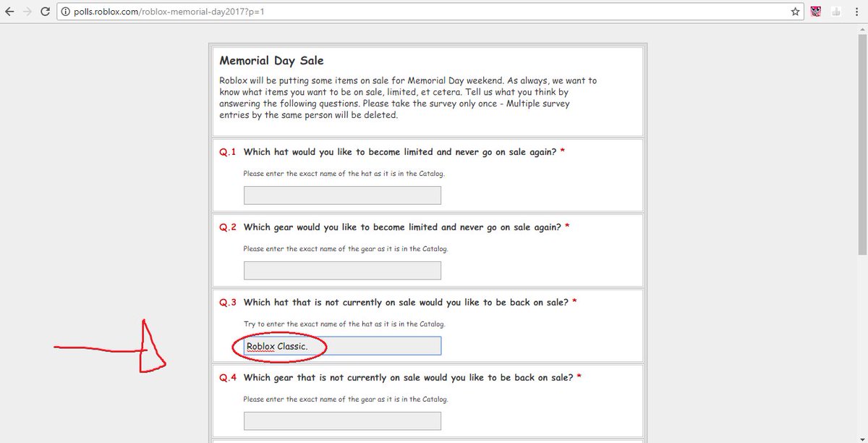Go back to the previous page

point(9,12)
